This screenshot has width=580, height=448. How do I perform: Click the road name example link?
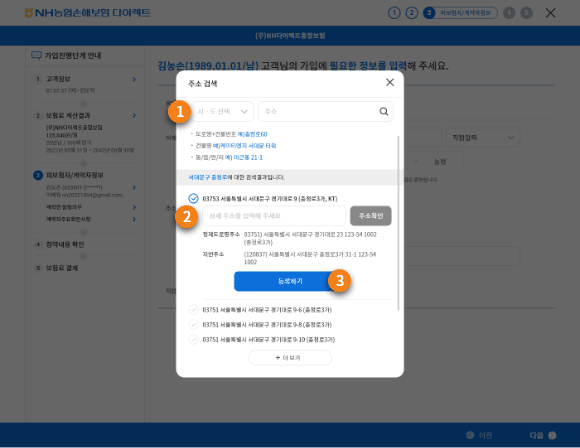tap(252, 134)
